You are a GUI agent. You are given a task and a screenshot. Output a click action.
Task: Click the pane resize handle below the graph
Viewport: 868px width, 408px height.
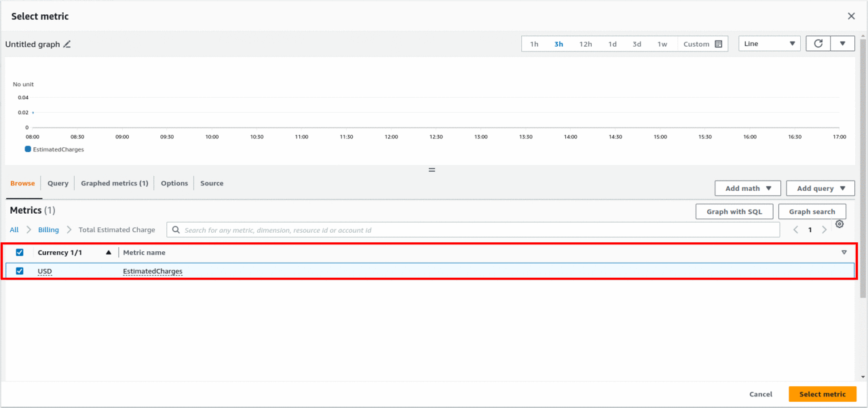432,170
